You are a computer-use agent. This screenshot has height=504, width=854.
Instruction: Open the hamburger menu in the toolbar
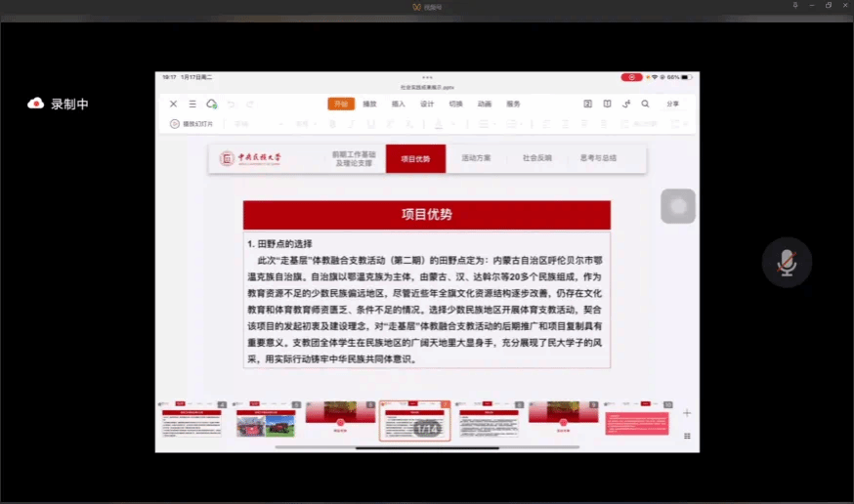[192, 104]
